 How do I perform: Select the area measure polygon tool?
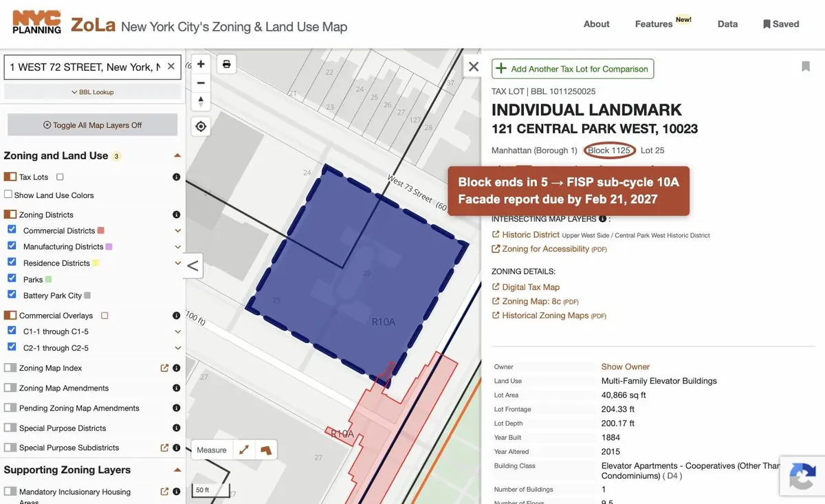[x=265, y=450]
